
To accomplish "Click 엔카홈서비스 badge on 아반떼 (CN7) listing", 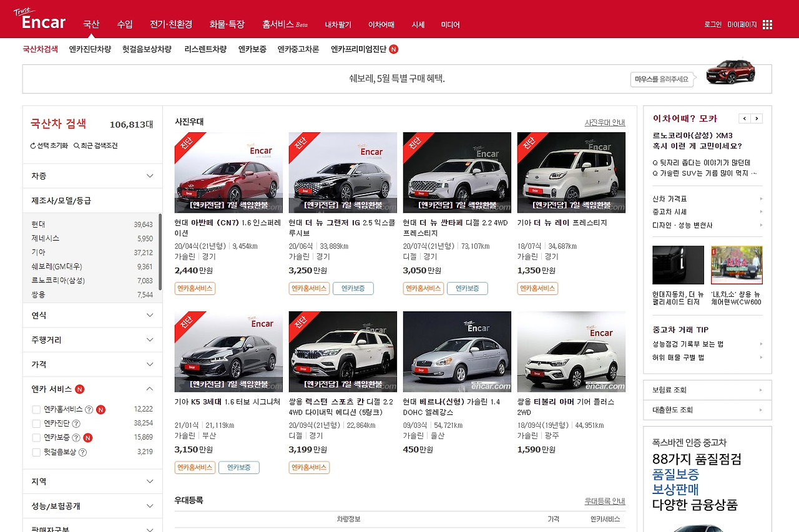I will (195, 288).
